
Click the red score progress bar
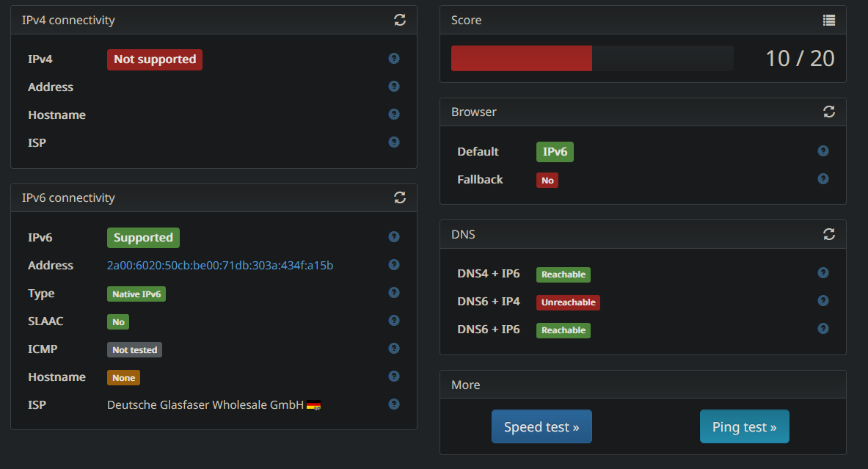tap(522, 58)
